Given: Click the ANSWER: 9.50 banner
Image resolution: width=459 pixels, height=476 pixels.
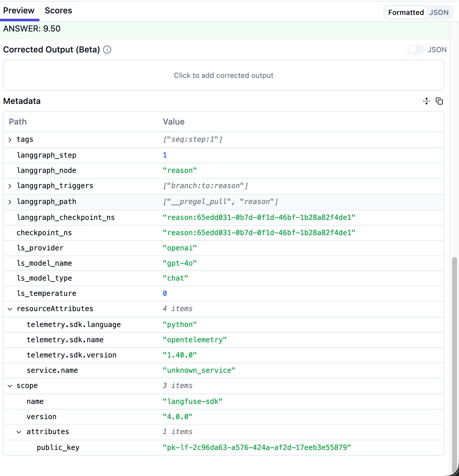Looking at the screenshot, I should (32, 29).
